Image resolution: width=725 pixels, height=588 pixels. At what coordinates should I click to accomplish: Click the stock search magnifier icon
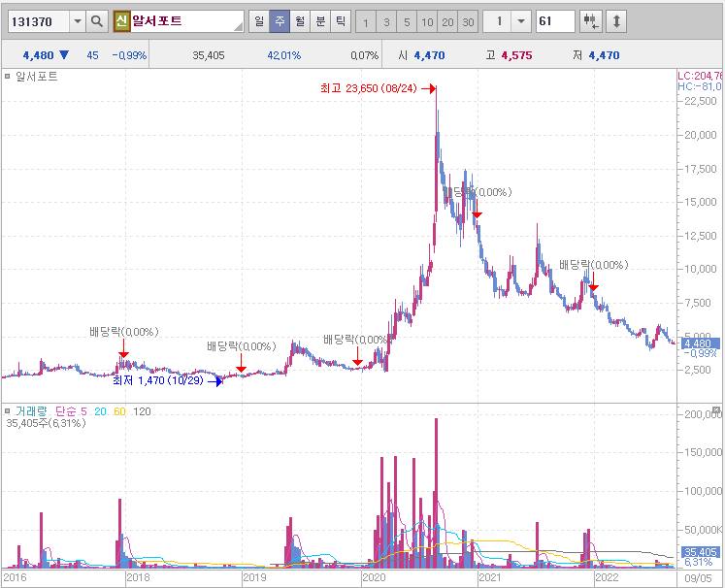pyautogui.click(x=97, y=21)
